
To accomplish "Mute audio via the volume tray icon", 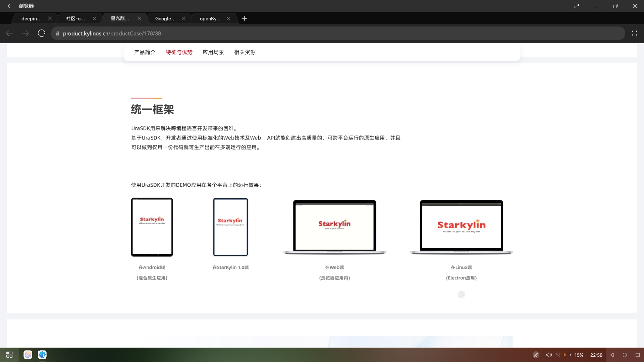I will (x=549, y=355).
